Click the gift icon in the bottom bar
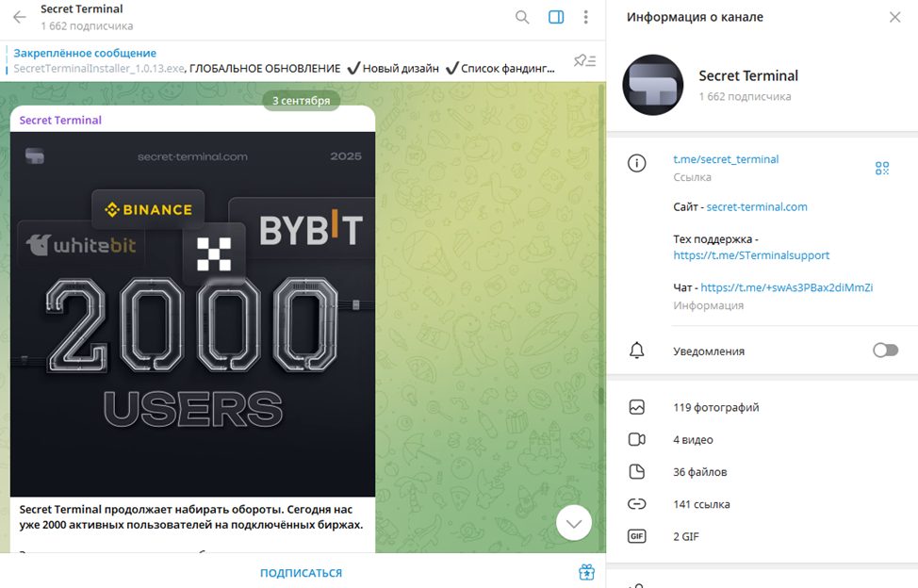 pyautogui.click(x=586, y=572)
